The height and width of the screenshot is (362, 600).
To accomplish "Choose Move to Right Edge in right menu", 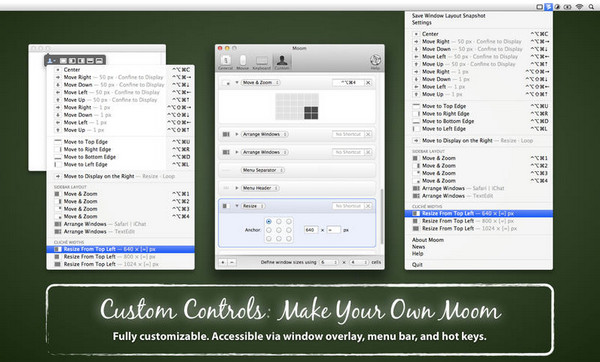I will click(x=445, y=114).
